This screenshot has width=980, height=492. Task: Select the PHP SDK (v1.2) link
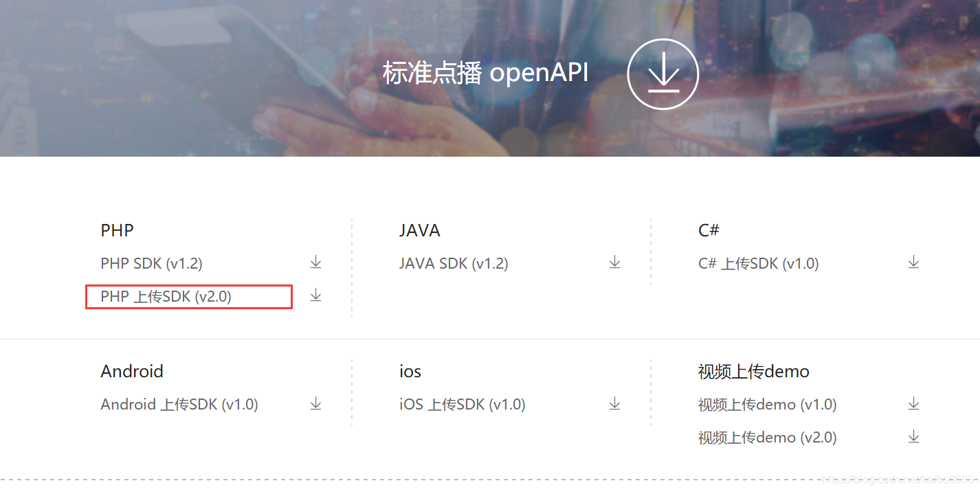pyautogui.click(x=151, y=263)
